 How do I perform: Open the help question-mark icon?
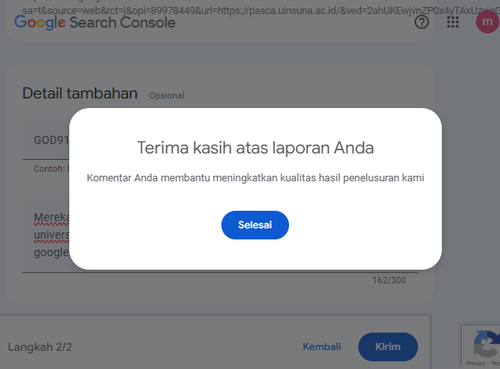tap(422, 22)
